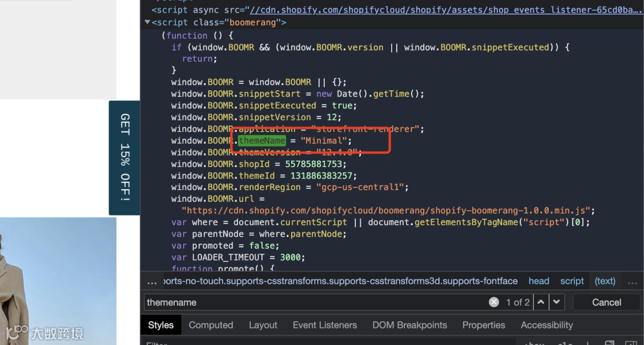644x345 pixels.
Task: Go to next search result
Action: [x=556, y=302]
